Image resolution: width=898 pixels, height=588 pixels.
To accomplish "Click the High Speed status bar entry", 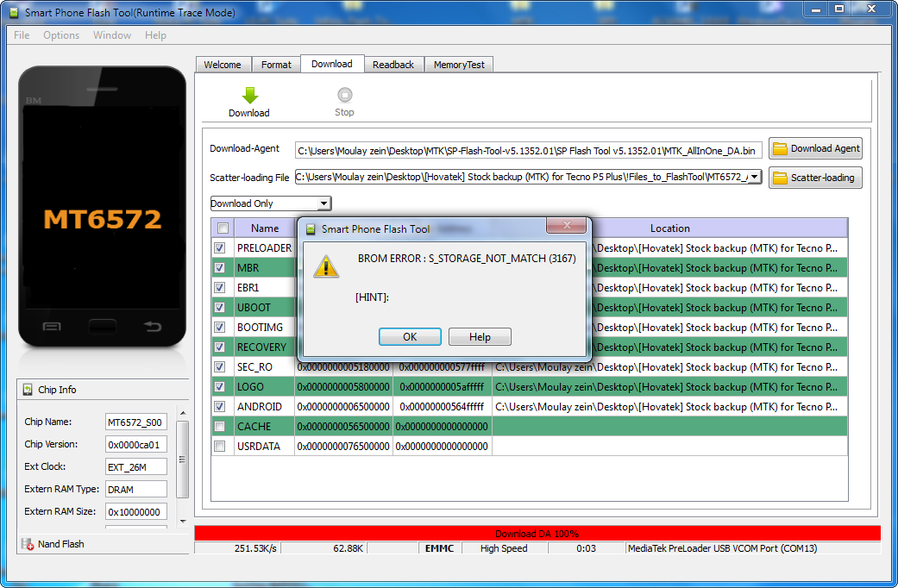I will click(504, 548).
